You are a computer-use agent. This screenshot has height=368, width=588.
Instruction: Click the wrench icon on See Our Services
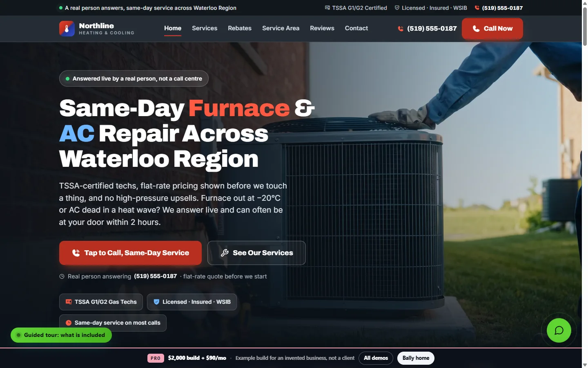tap(225, 253)
